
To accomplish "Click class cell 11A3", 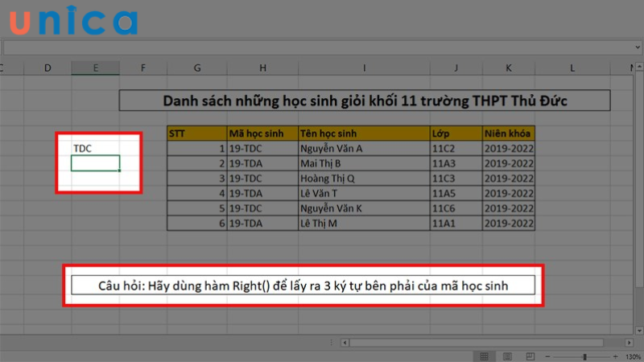I will tap(456, 163).
